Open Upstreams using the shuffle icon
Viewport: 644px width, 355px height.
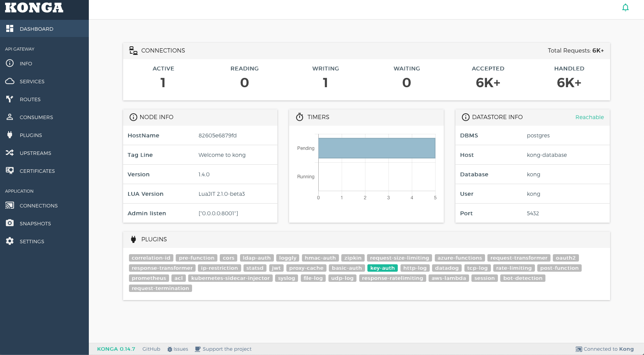click(10, 153)
